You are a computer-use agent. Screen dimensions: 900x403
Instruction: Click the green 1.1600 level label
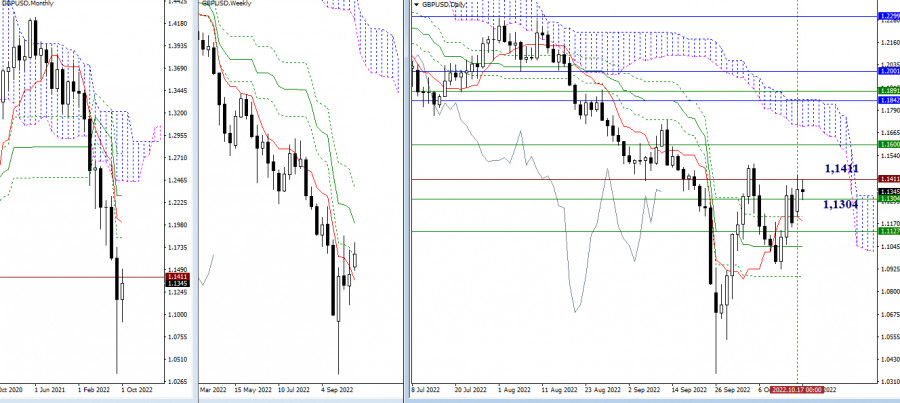pos(888,145)
